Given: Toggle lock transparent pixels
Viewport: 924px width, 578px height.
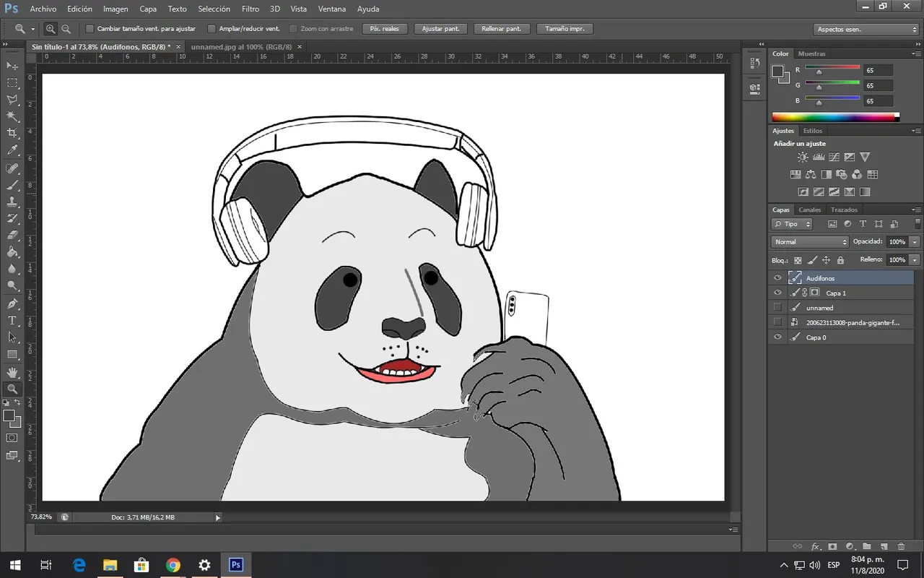Looking at the screenshot, I should point(798,260).
